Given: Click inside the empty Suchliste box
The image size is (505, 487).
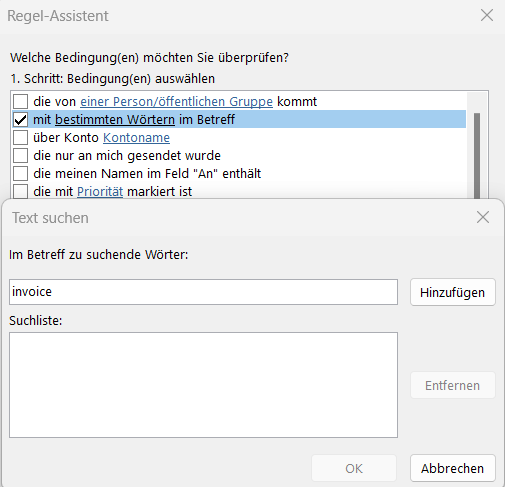Looking at the screenshot, I should pos(203,385).
